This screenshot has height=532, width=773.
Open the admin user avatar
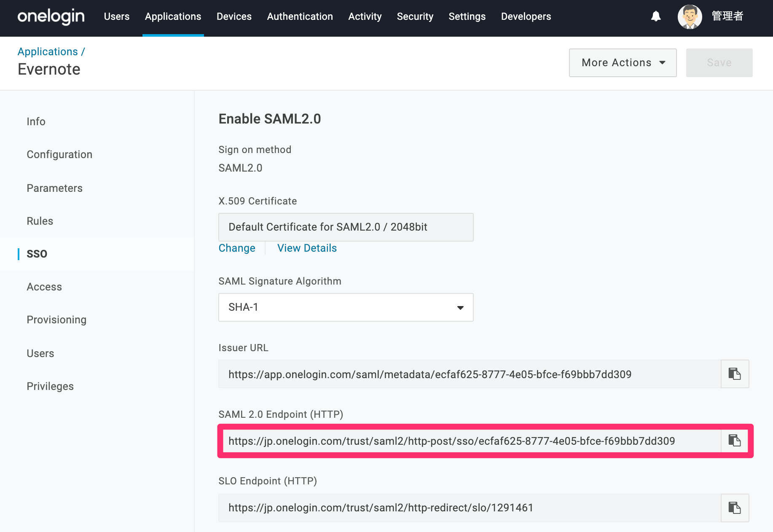point(690,16)
